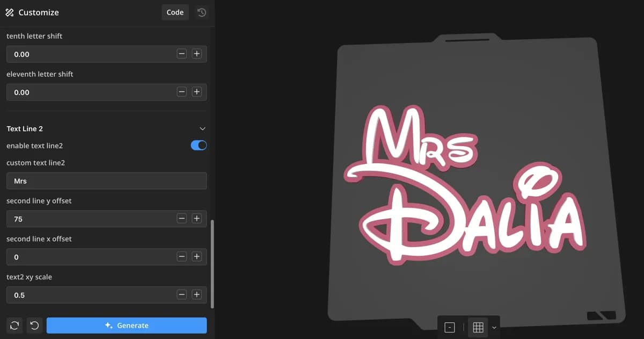Open the dropdown arrow next to the grid icon
Viewport: 644px width, 339px height.
(494, 328)
